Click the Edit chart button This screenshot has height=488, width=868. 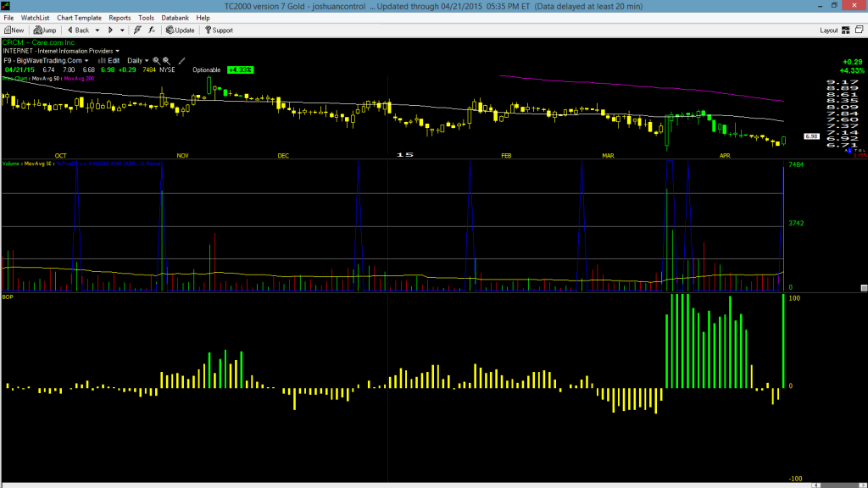pos(109,61)
